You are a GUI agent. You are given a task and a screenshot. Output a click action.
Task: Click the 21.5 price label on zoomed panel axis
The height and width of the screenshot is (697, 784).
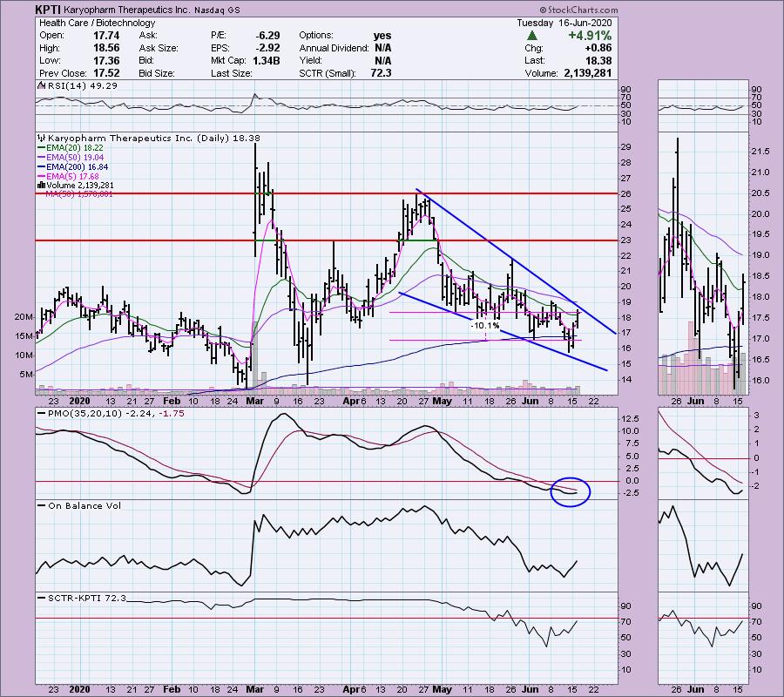coord(760,152)
